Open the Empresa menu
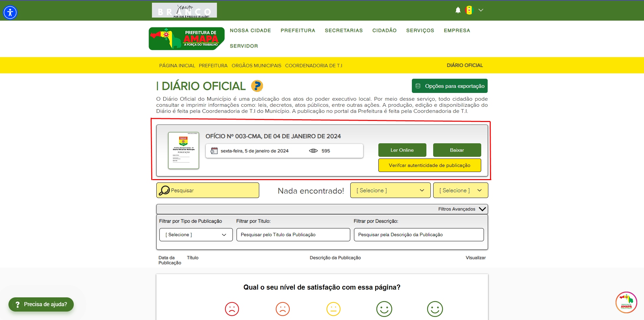This screenshot has width=644, height=320. click(x=457, y=30)
